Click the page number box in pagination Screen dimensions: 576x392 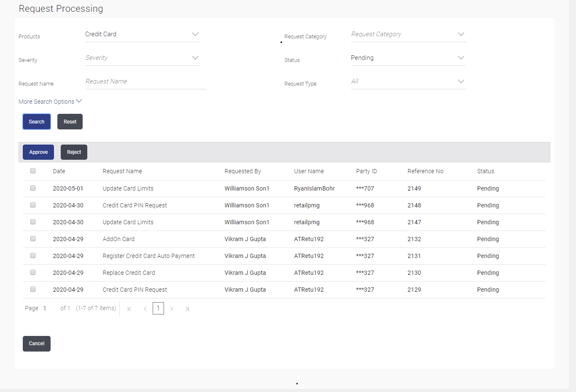click(x=158, y=308)
